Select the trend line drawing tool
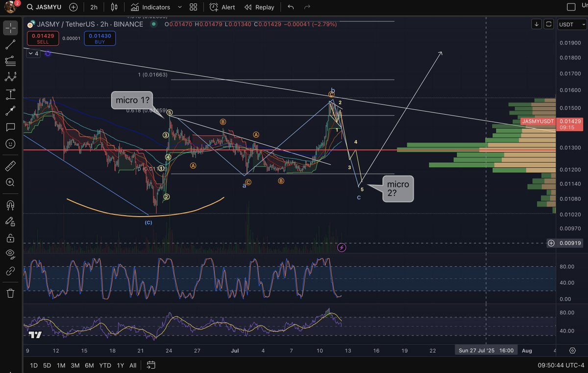The image size is (588, 373). pos(10,45)
